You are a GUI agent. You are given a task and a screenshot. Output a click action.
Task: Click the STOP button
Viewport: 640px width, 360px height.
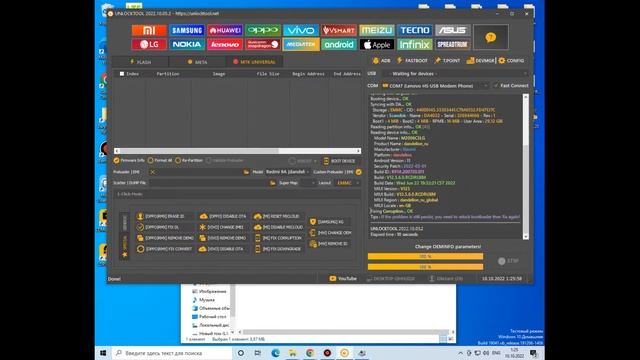click(509, 261)
